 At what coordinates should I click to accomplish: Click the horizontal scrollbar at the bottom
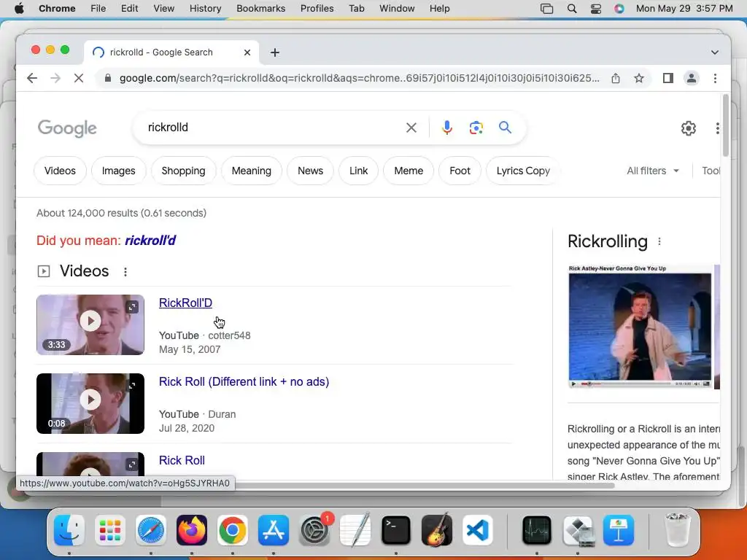point(424,485)
